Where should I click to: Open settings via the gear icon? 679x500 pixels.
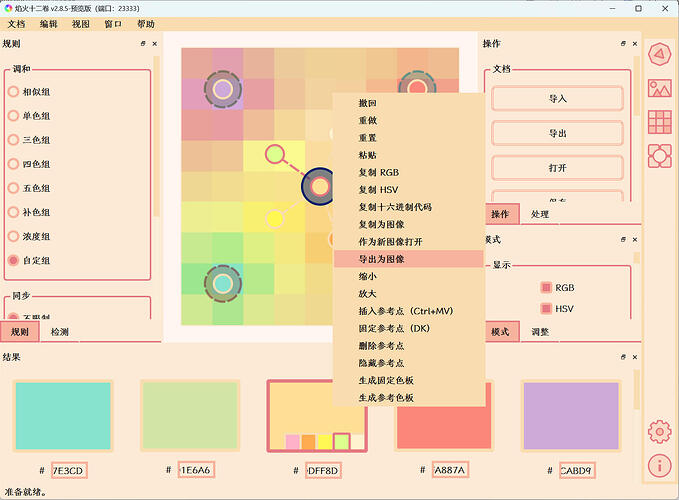[x=659, y=431]
